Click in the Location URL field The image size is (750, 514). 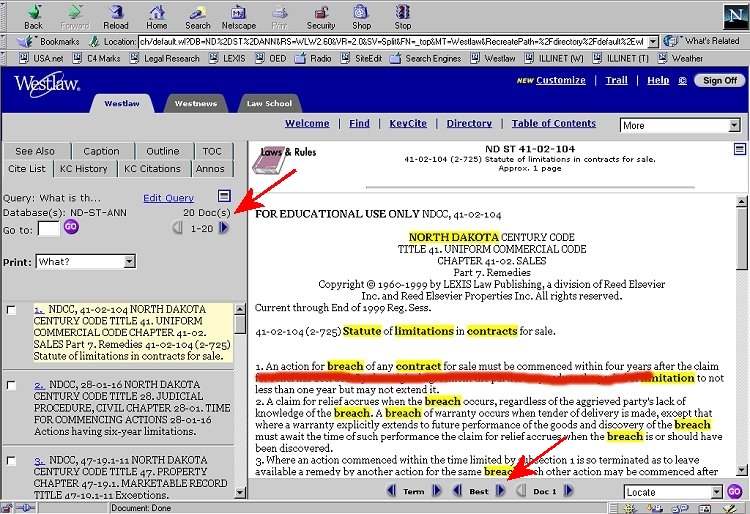pos(393,42)
